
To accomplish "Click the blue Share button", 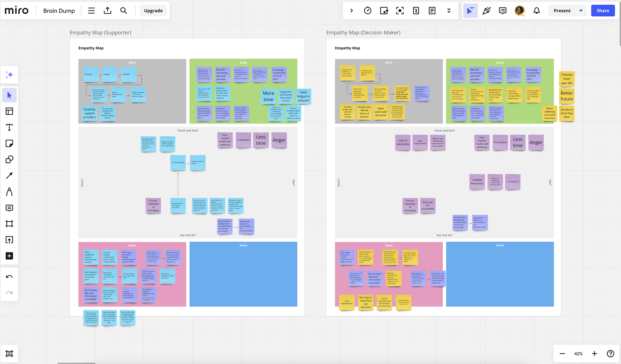I will click(603, 11).
